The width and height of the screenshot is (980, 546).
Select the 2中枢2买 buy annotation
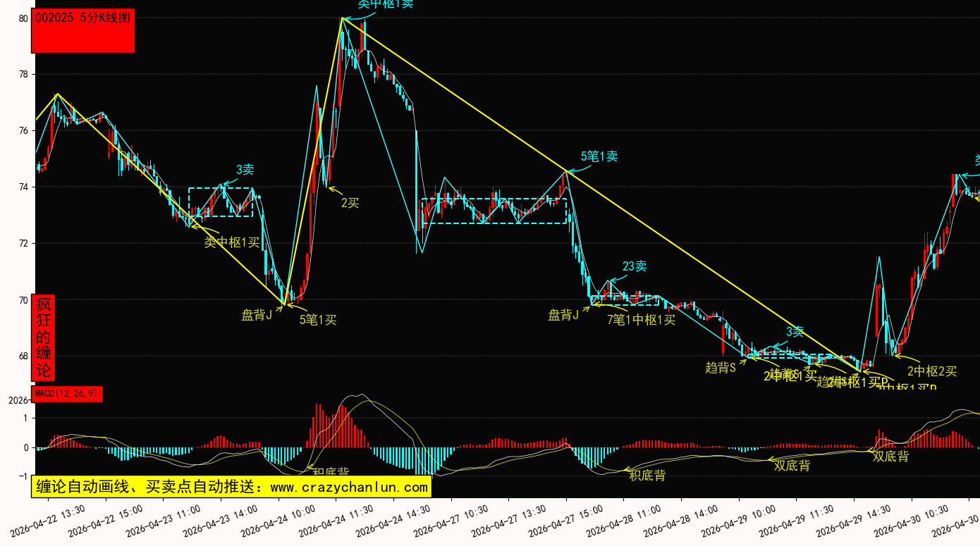coord(932,371)
